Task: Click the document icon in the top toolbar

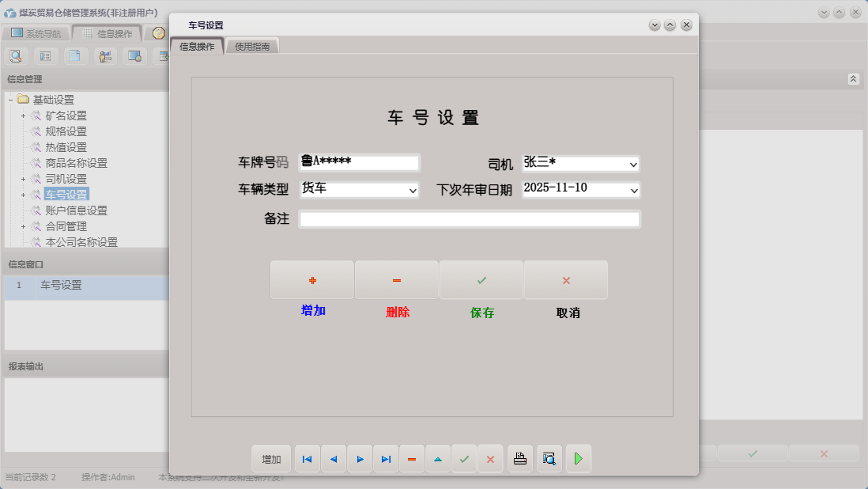Action: coord(75,56)
